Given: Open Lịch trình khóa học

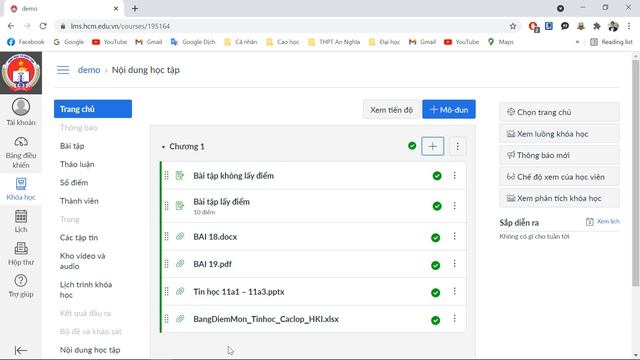Looking at the screenshot, I should coord(86,289).
